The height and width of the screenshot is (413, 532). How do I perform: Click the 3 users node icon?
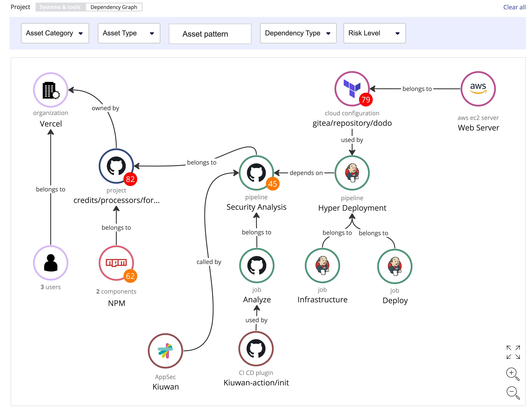(51, 263)
